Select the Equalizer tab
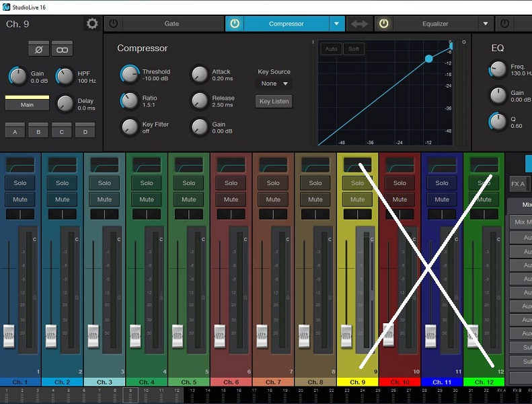This screenshot has height=404, width=532. pyautogui.click(x=435, y=24)
